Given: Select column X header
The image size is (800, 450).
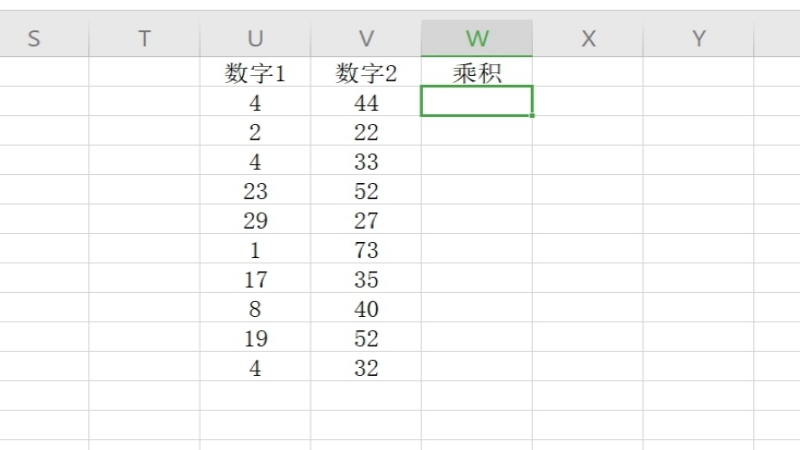Looking at the screenshot, I should pyautogui.click(x=588, y=38).
